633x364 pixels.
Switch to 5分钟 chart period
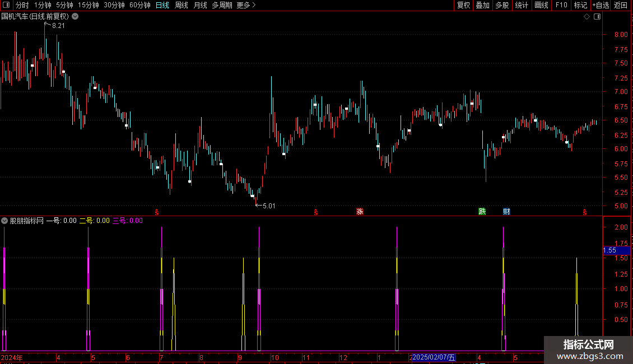pos(64,5)
